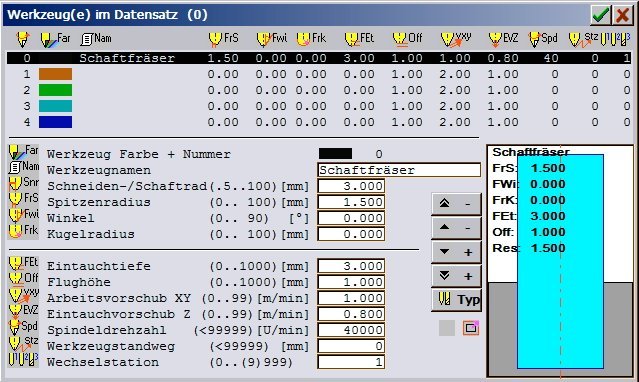Click the Fwi icon beside Winkel

24,215
